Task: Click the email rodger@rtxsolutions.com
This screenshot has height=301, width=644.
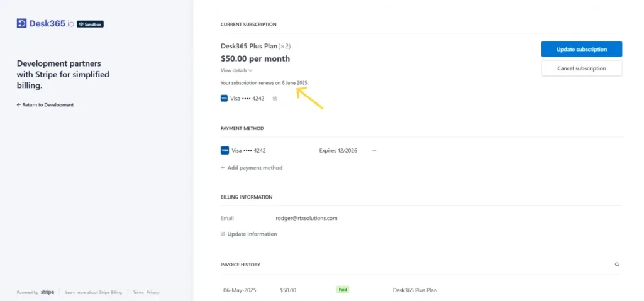Action: (306, 218)
